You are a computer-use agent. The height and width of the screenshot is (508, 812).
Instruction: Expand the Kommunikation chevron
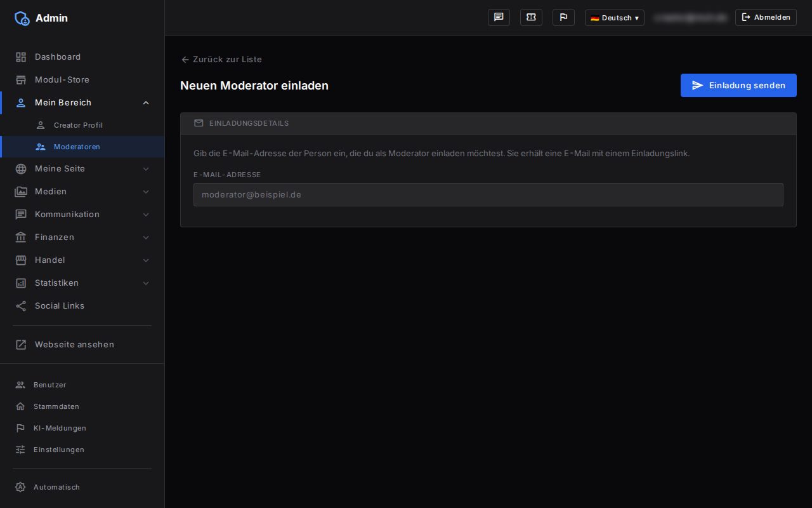(146, 215)
